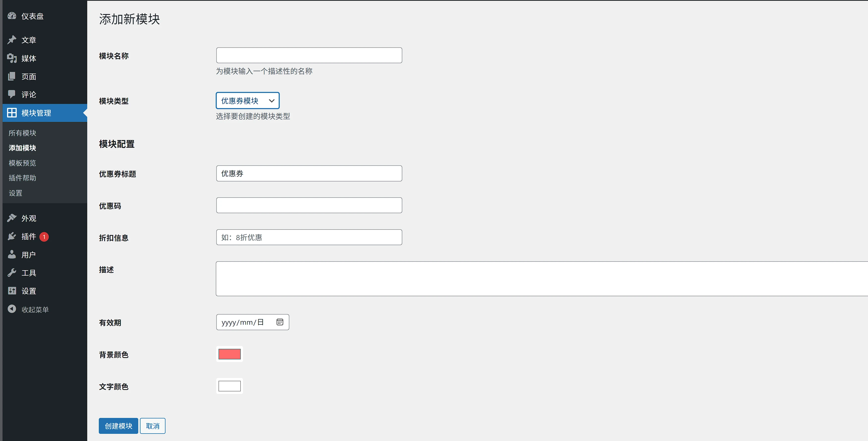Open calendar picker in 有效期 field
Viewport: 868px width, 441px height.
pos(280,322)
